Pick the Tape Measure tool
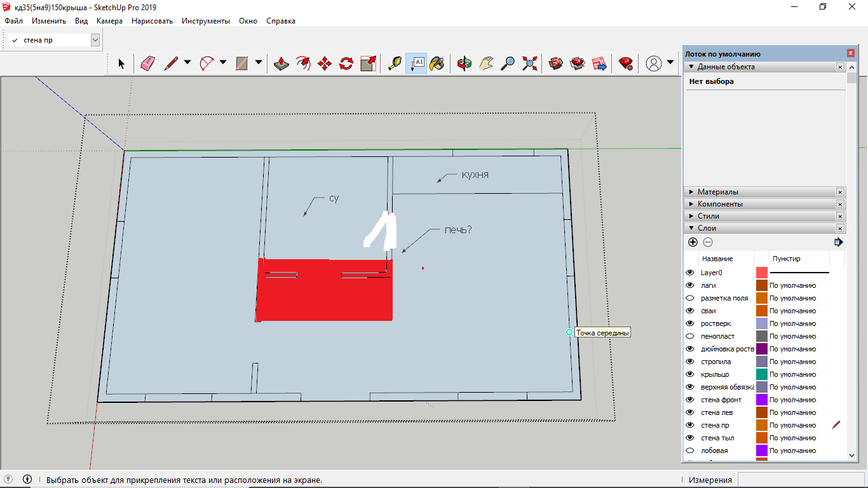 click(395, 63)
